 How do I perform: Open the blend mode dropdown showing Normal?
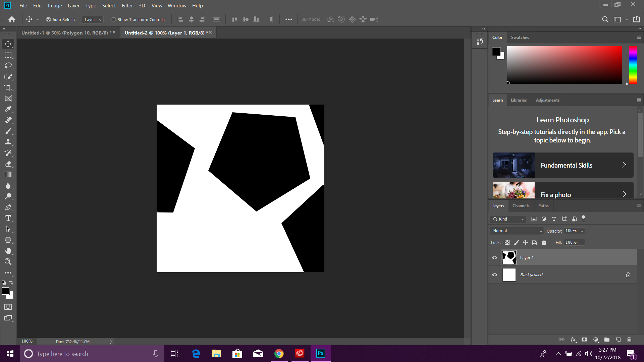pos(517,231)
